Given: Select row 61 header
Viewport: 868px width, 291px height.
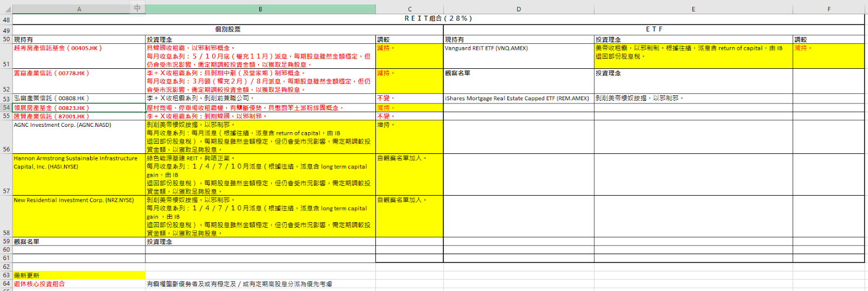Looking at the screenshot, I should pos(6,258).
